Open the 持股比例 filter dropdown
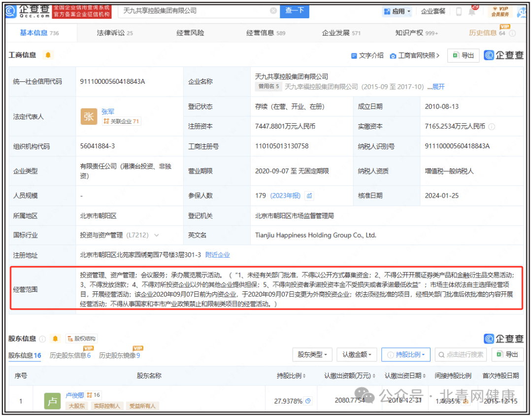 (406, 355)
